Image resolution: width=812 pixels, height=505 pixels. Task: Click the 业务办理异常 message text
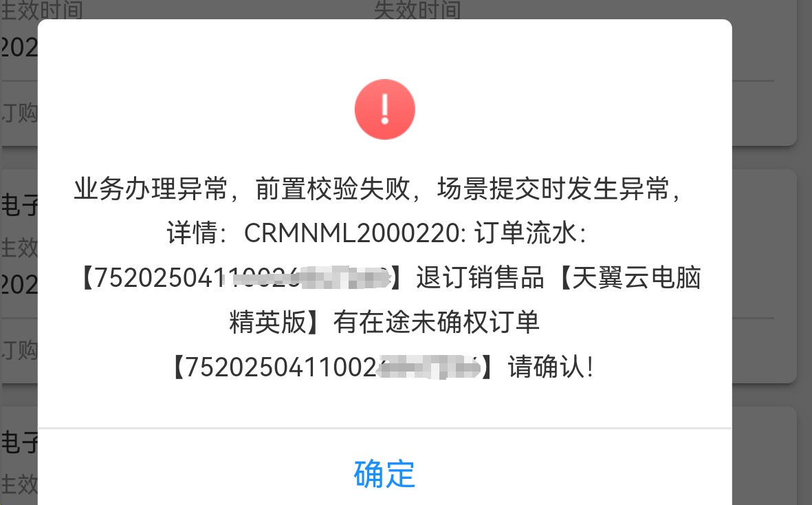[x=151, y=189]
